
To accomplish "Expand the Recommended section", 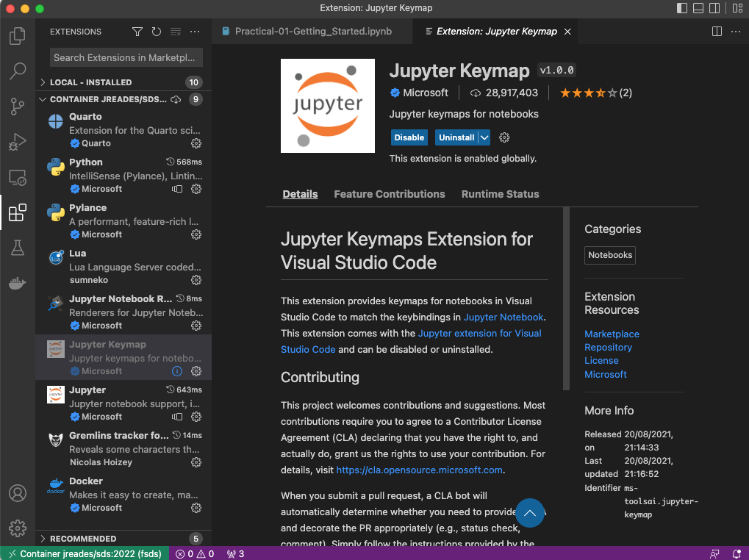I will (x=123, y=539).
